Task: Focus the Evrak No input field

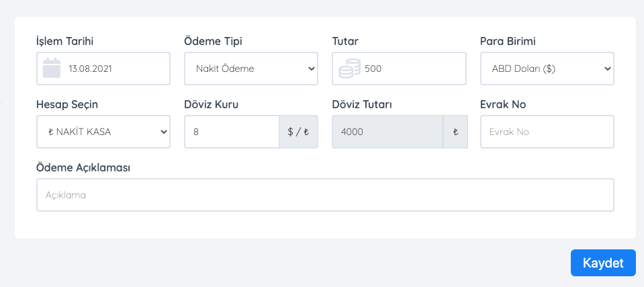Action: coord(547,132)
